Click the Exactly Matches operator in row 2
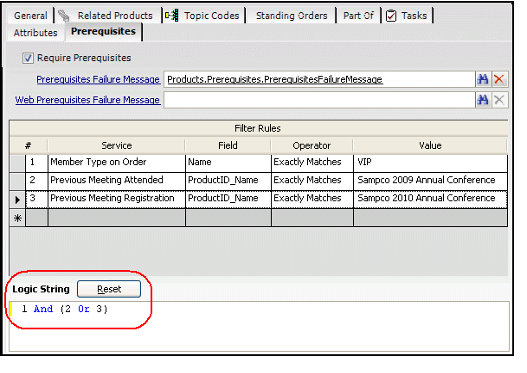 312,181
